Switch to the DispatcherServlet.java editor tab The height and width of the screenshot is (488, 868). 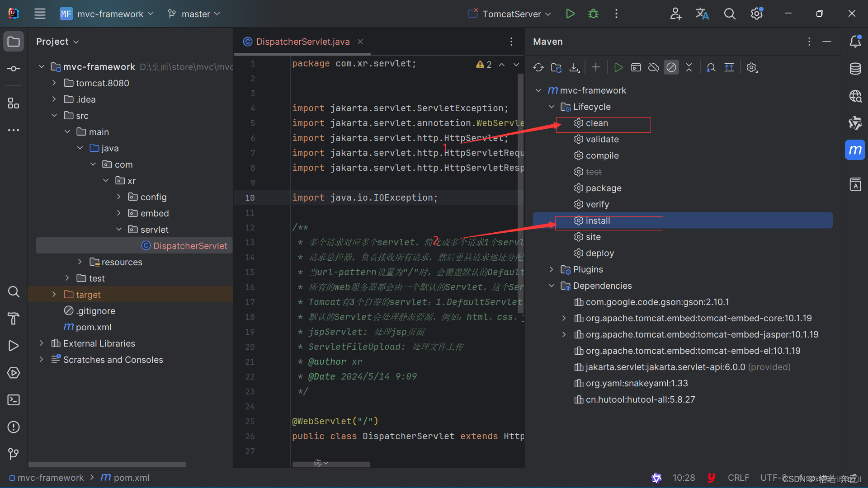(302, 42)
